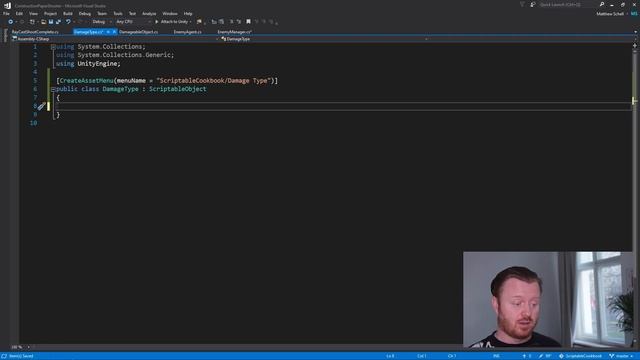Image resolution: width=640 pixels, height=360 pixels.
Task: Toggle bookmark using the bookmark icon
Action: (248, 22)
